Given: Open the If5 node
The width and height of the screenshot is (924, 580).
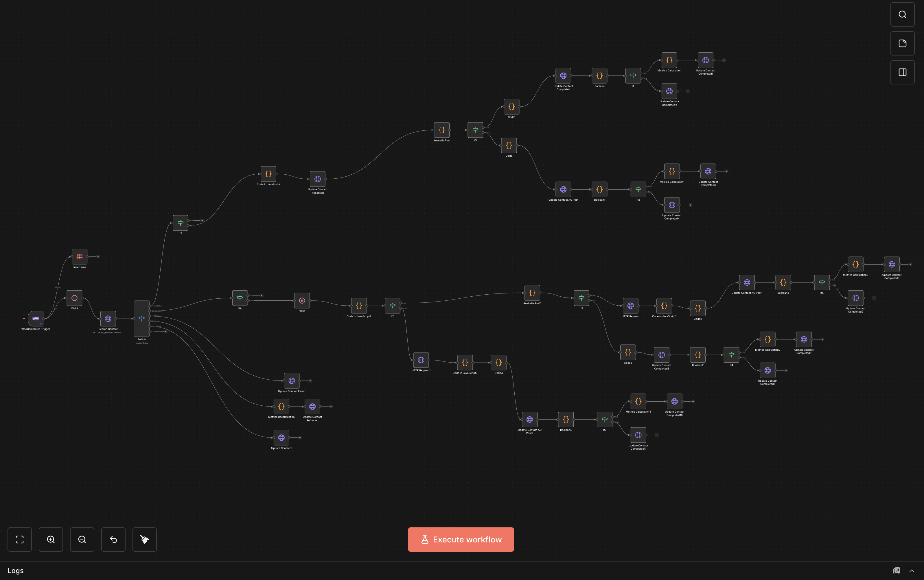Looking at the screenshot, I should (x=822, y=283).
